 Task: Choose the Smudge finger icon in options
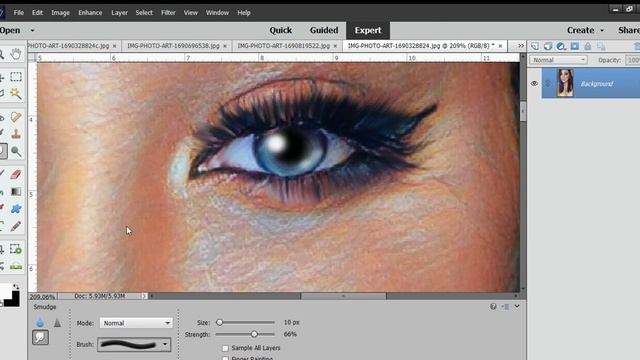[40, 337]
